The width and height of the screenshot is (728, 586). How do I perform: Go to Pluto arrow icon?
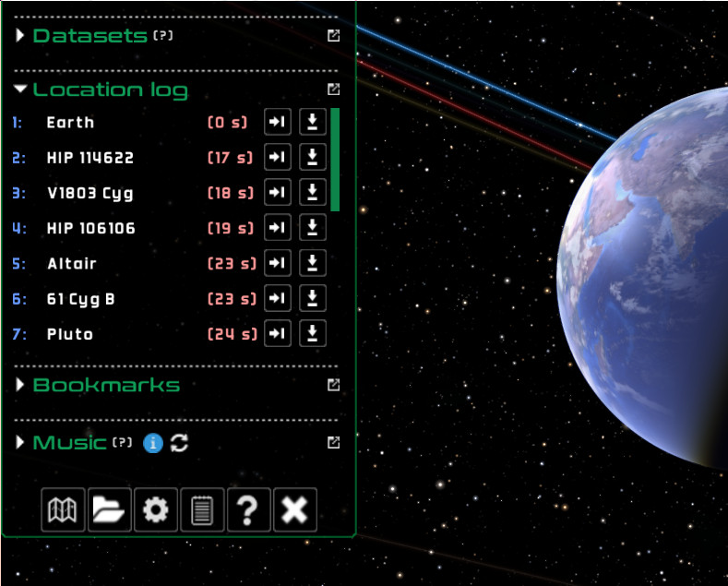[278, 333]
